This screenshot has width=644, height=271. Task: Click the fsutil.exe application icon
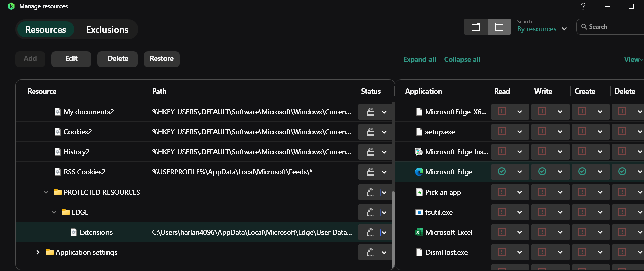coord(419,212)
